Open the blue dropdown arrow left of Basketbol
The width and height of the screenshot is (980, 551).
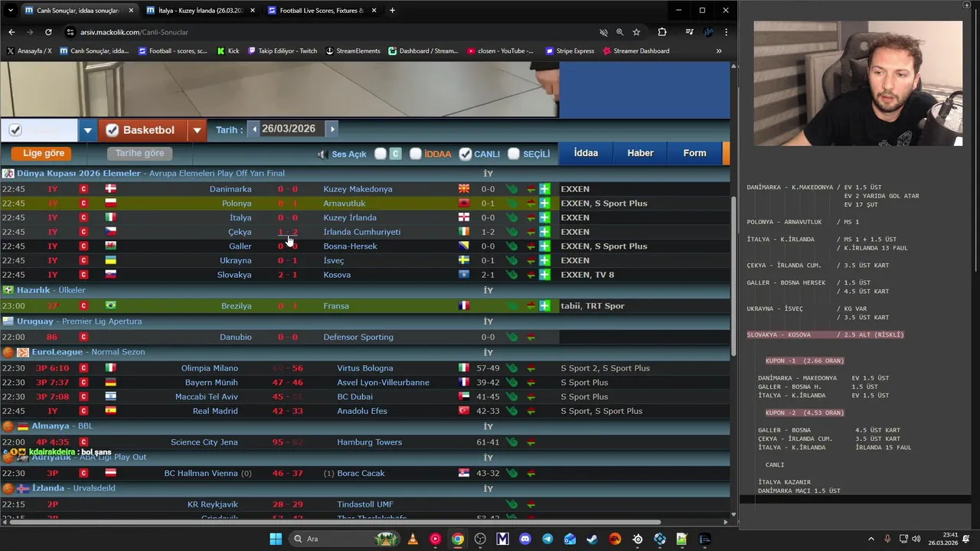(x=87, y=130)
